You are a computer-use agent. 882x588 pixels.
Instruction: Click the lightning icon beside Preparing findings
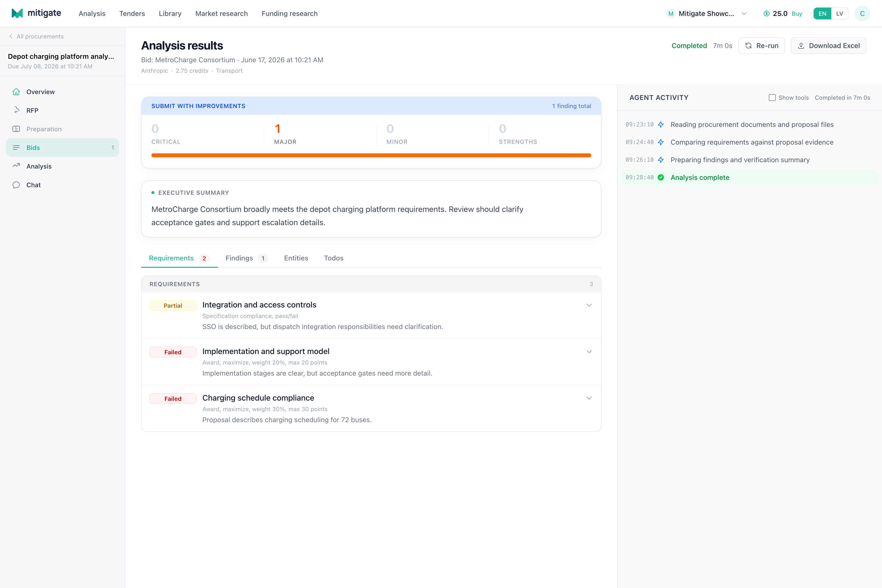coord(661,160)
